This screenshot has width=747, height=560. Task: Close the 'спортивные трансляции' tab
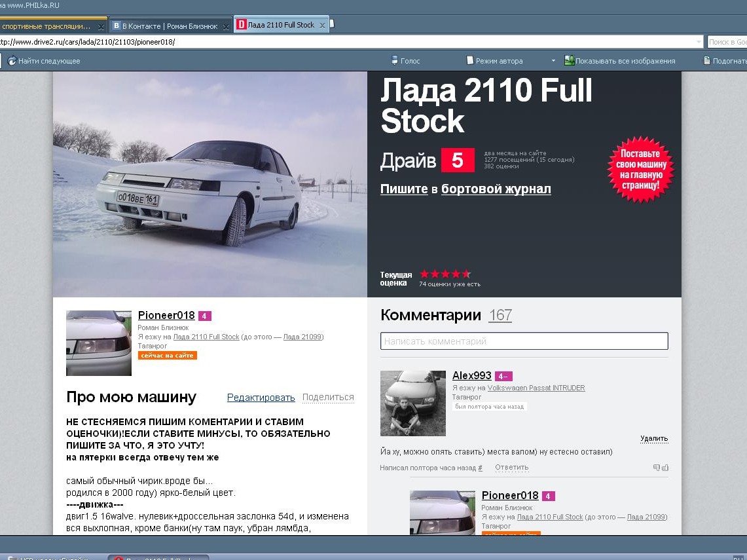pyautogui.click(x=101, y=27)
